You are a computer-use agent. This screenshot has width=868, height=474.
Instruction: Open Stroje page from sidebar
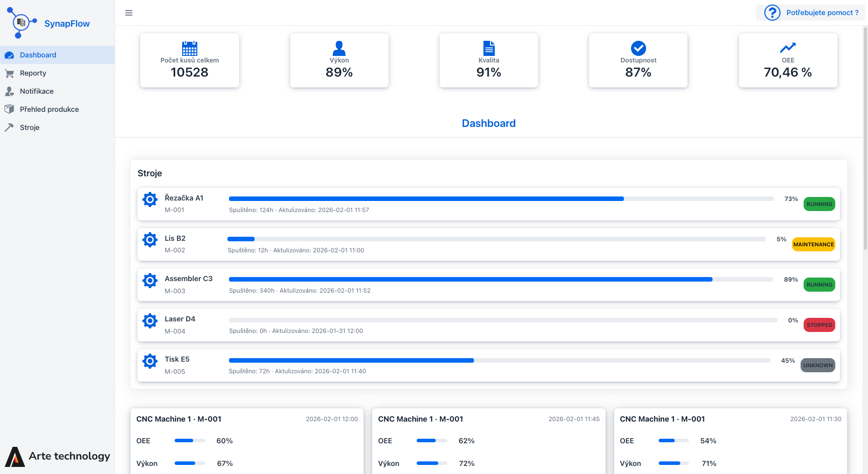[30, 127]
